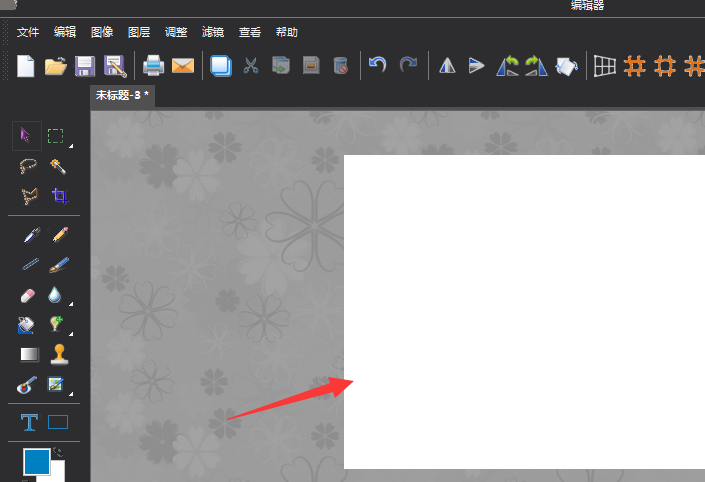Flip image horizontally
Image resolution: width=705 pixels, height=482 pixels.
[x=447, y=66]
